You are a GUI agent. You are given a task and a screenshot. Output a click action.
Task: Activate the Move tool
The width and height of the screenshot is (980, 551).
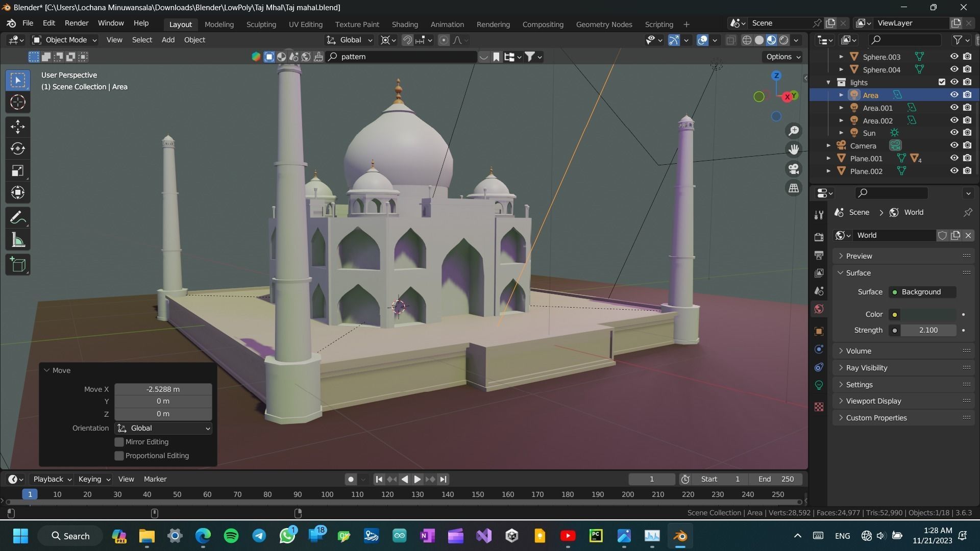point(18,127)
